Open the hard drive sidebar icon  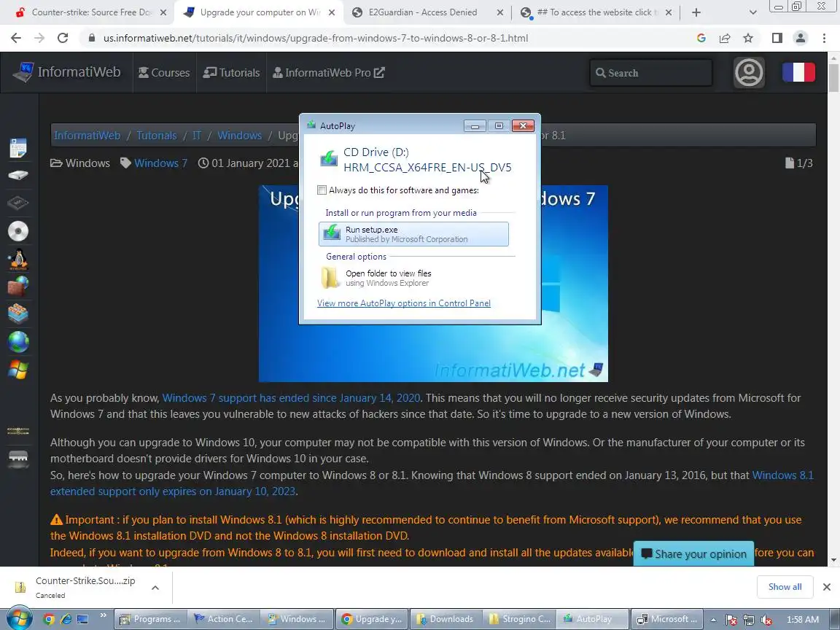pos(18,175)
